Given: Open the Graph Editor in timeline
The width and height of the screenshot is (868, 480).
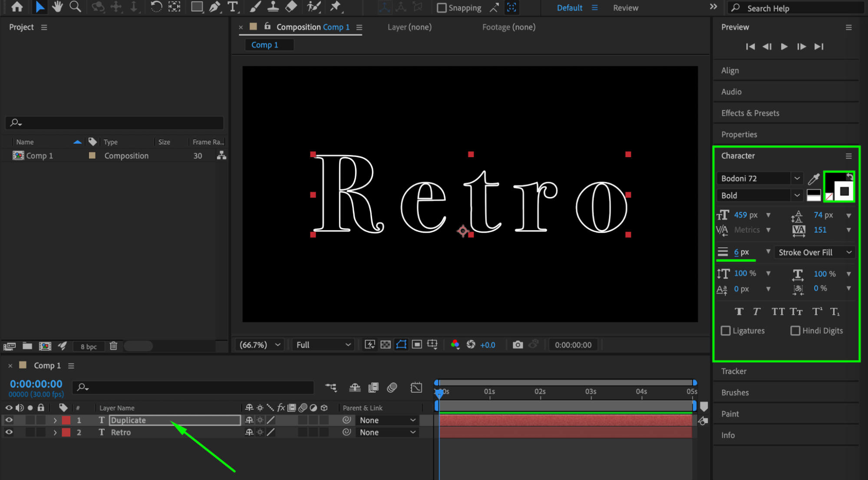Looking at the screenshot, I should (416, 387).
